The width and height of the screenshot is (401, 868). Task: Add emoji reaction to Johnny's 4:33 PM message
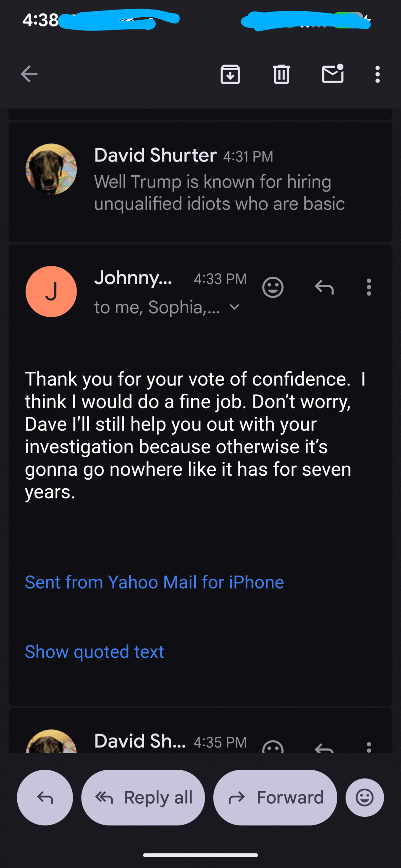click(273, 288)
